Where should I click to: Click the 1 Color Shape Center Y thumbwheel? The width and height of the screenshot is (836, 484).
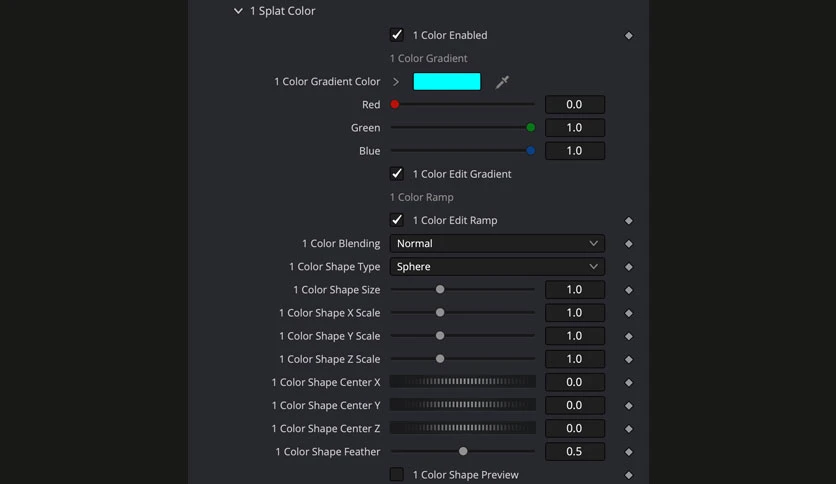(x=463, y=405)
